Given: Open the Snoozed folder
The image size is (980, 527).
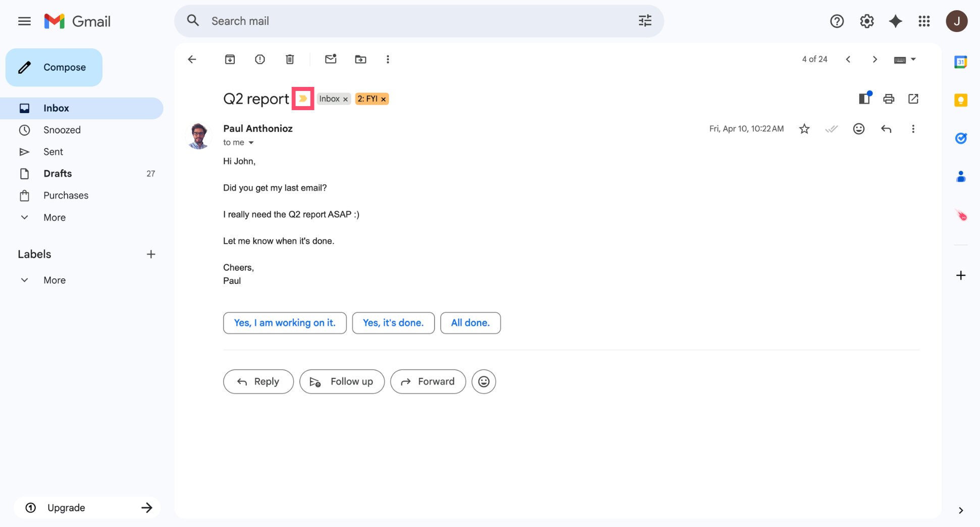Looking at the screenshot, I should (x=82, y=130).
